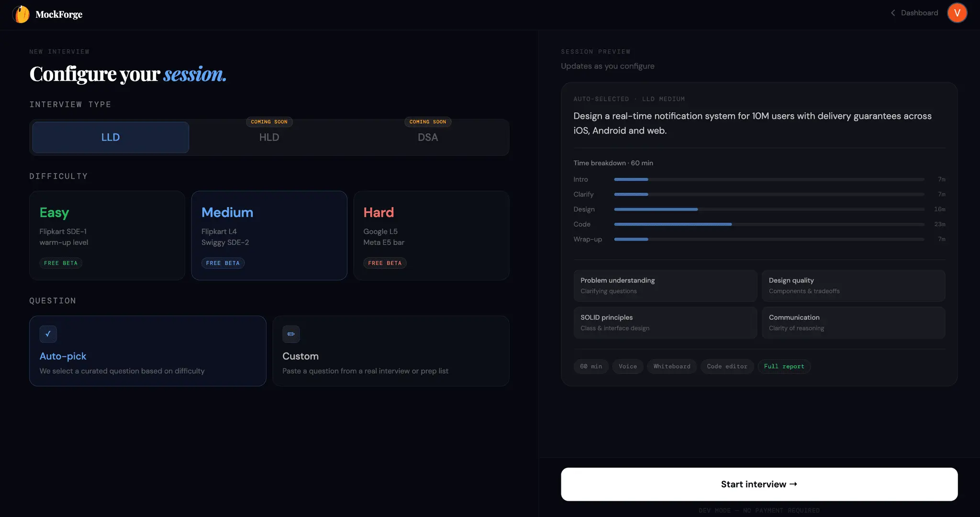Click the pencil icon on Custom card

click(291, 334)
